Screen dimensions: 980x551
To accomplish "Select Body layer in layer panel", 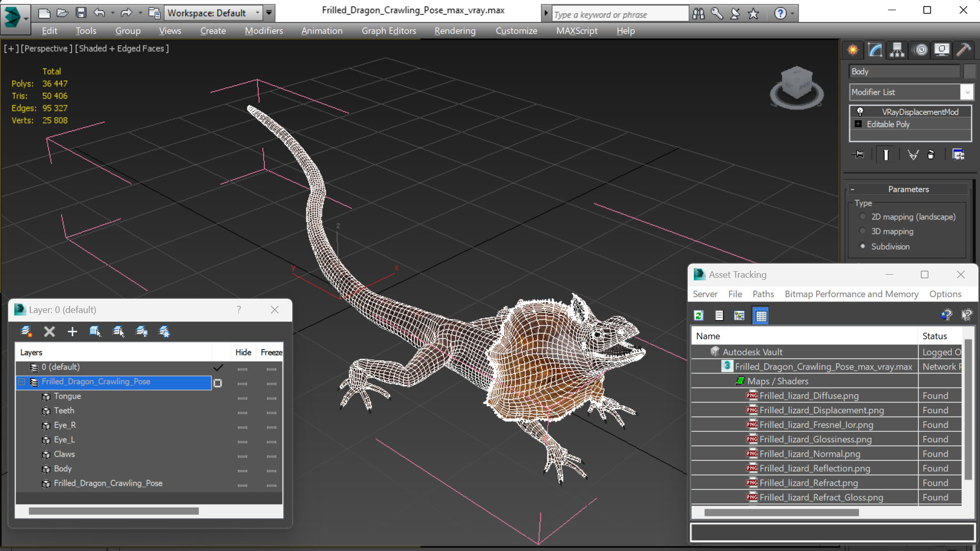I will [x=63, y=468].
